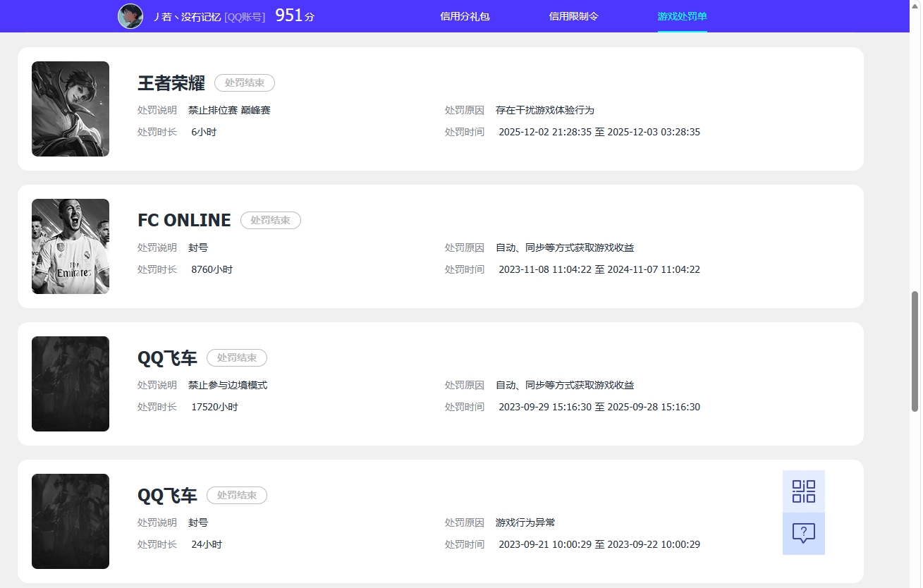Click the 王者荣耀 game cover thumbnail

click(x=71, y=109)
